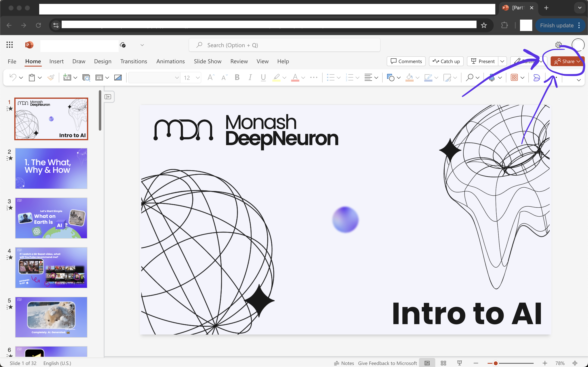588x367 pixels.
Task: Open the Slide Show tab
Action: 208,61
